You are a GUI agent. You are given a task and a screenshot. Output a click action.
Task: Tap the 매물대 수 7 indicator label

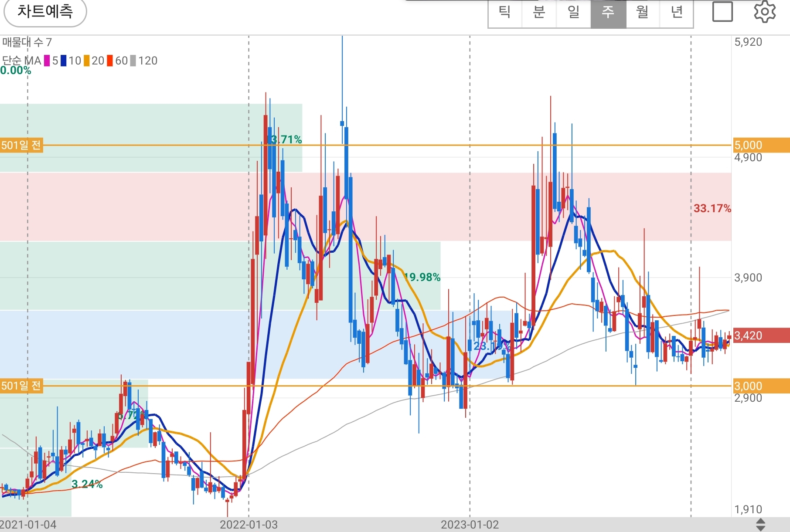[x=27, y=43]
